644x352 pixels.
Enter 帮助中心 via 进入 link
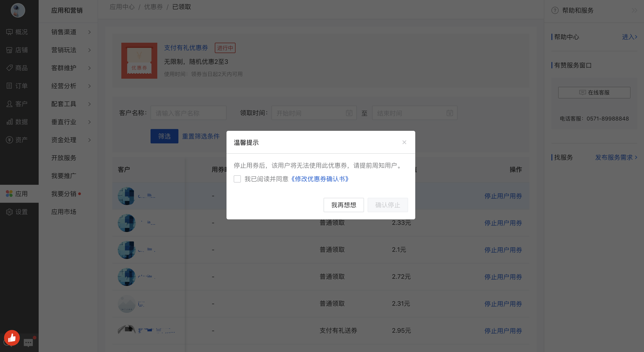[629, 37]
